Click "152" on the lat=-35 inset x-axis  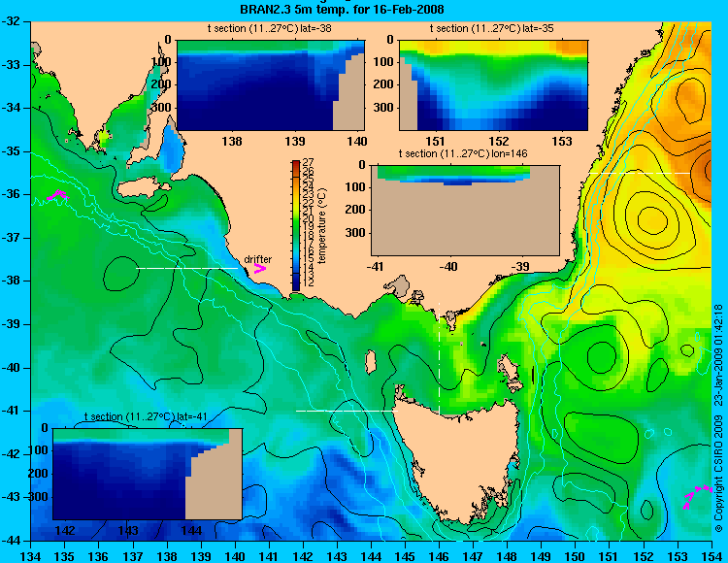499,141
